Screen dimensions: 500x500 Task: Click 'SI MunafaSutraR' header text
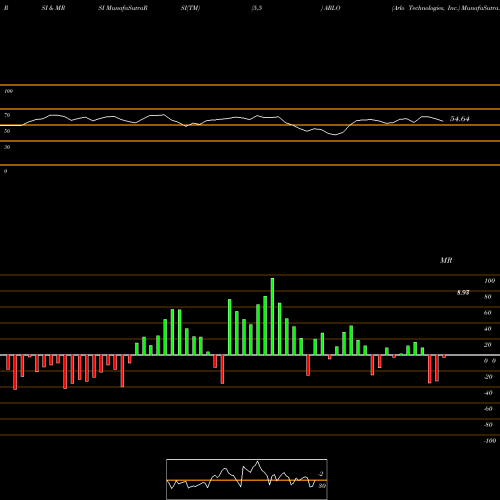coord(123,8)
